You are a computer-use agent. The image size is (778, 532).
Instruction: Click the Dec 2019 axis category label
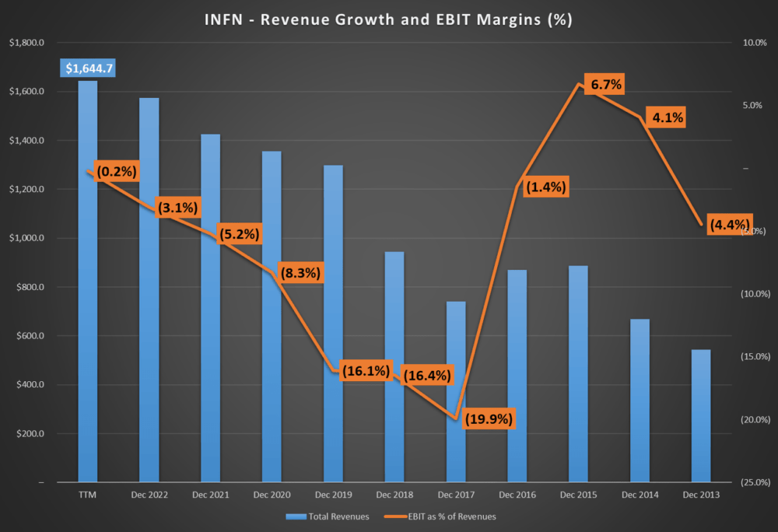(334, 495)
